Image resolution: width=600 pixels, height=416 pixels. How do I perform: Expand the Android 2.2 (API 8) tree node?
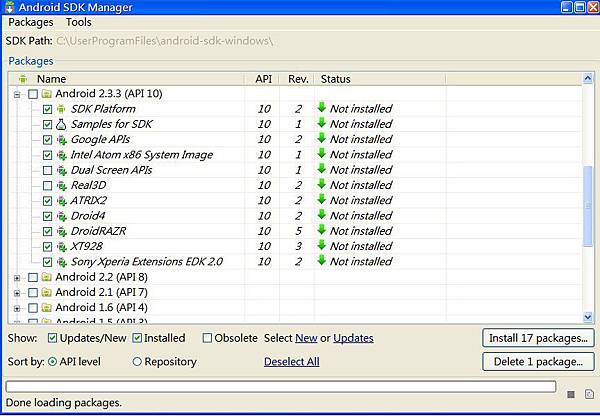tap(17, 278)
